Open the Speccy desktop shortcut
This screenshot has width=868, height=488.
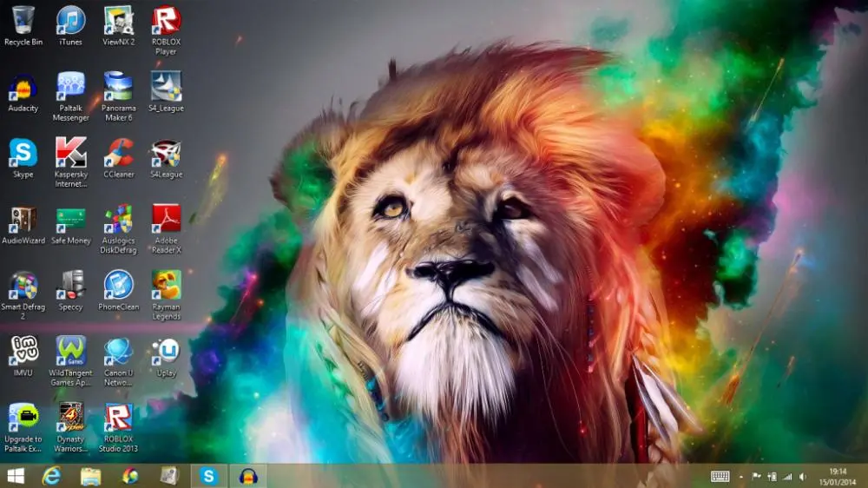click(x=71, y=291)
